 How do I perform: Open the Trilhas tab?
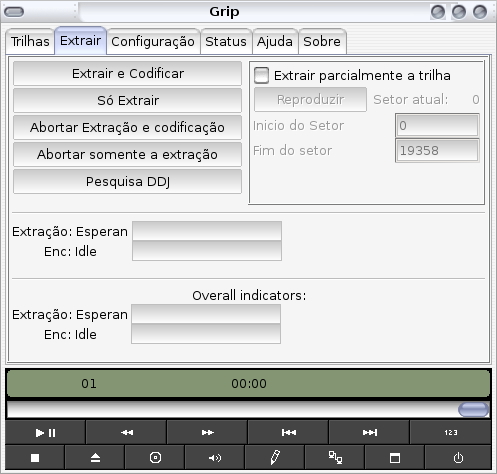coord(30,42)
